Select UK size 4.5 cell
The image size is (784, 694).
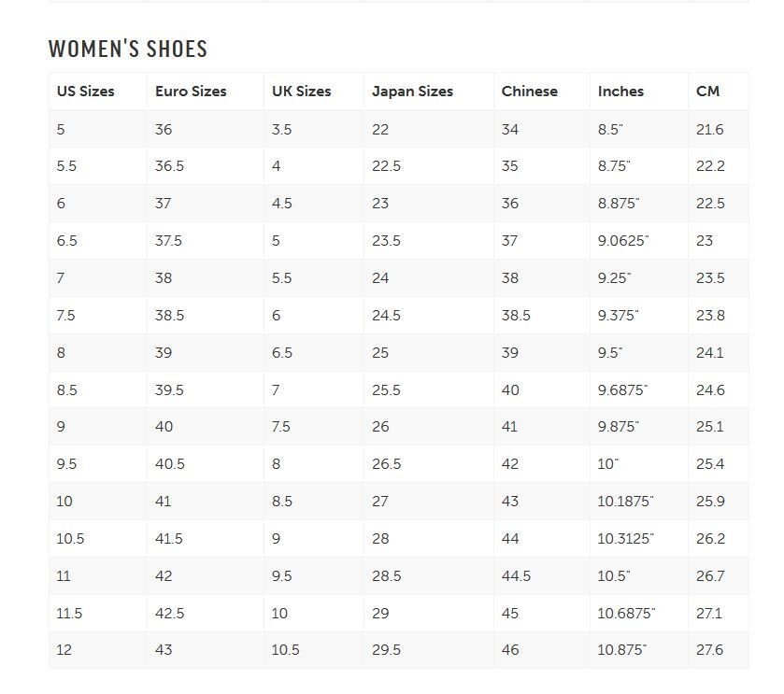314,203
